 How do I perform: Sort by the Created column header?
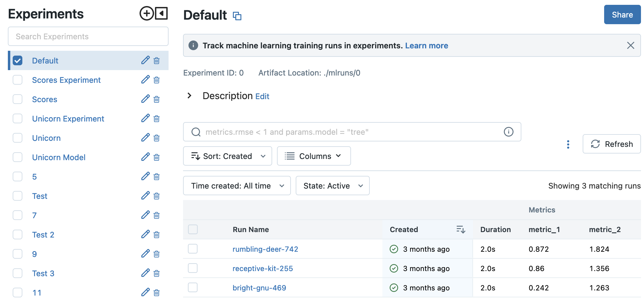(x=404, y=230)
